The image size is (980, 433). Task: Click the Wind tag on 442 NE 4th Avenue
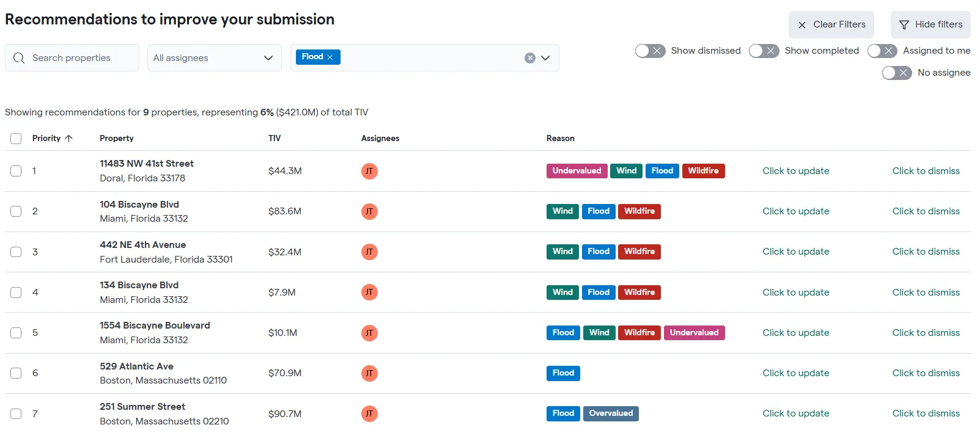pos(562,252)
